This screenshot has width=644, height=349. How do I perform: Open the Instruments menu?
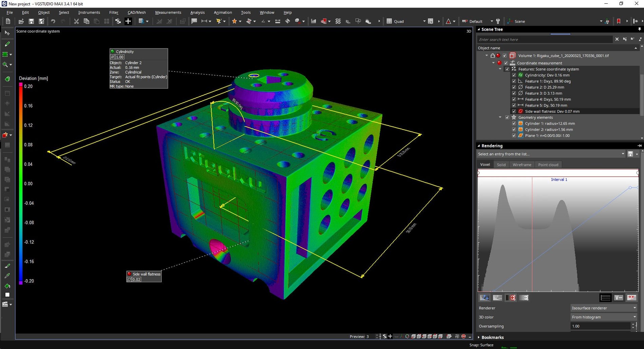[x=89, y=12]
